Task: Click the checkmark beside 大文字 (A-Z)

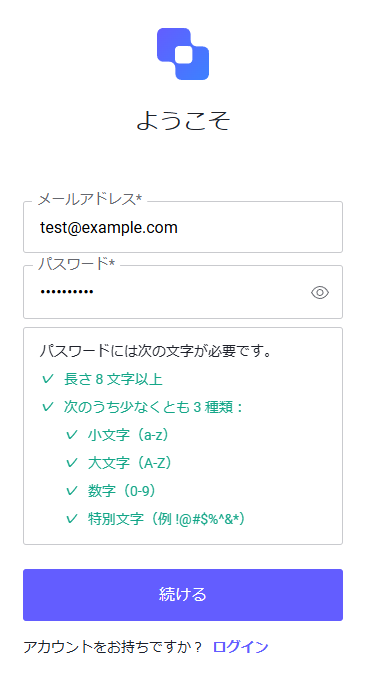Action: coord(72,463)
